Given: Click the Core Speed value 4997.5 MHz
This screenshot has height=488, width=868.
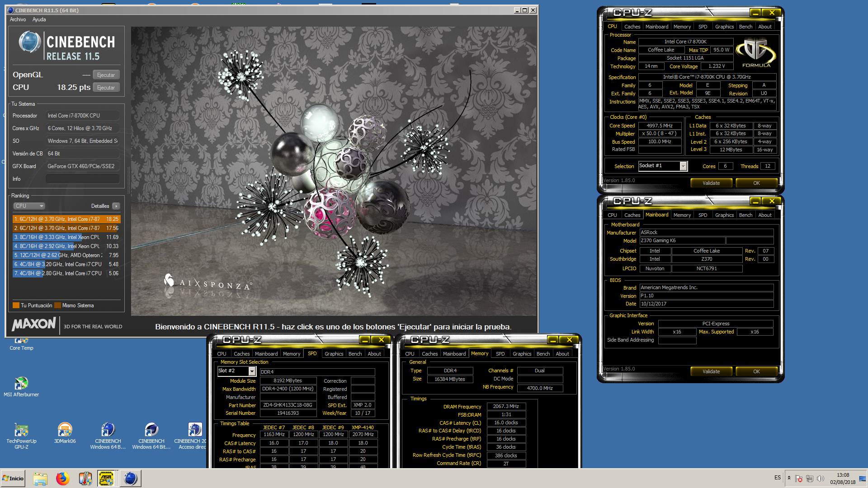Looking at the screenshot, I should (660, 126).
